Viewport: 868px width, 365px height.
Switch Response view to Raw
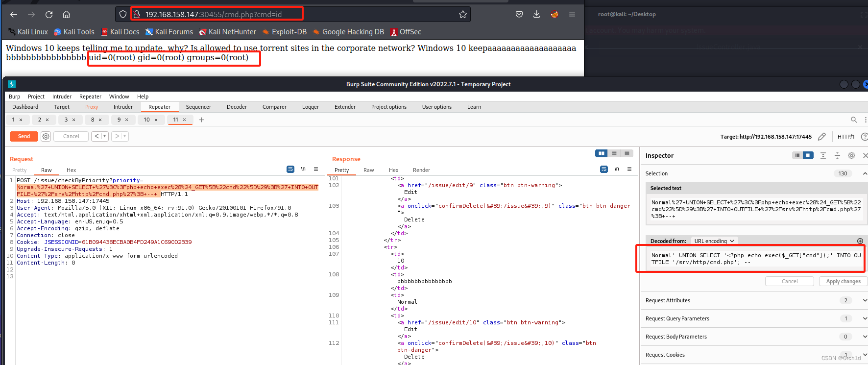368,170
